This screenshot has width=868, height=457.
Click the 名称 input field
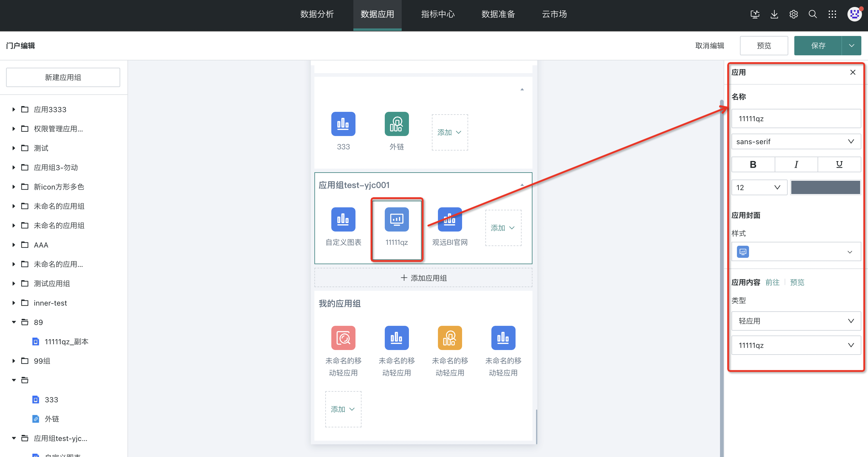click(796, 119)
